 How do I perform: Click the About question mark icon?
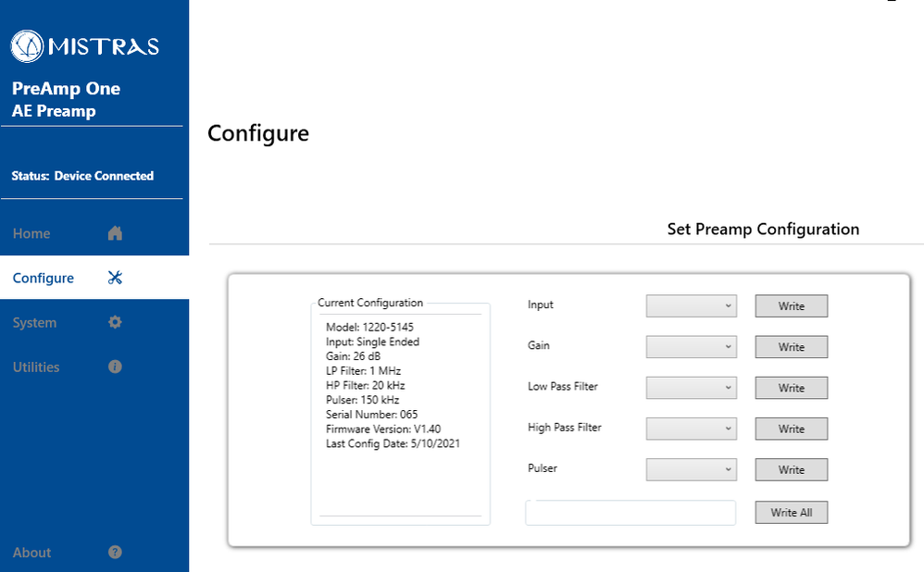coord(115,552)
